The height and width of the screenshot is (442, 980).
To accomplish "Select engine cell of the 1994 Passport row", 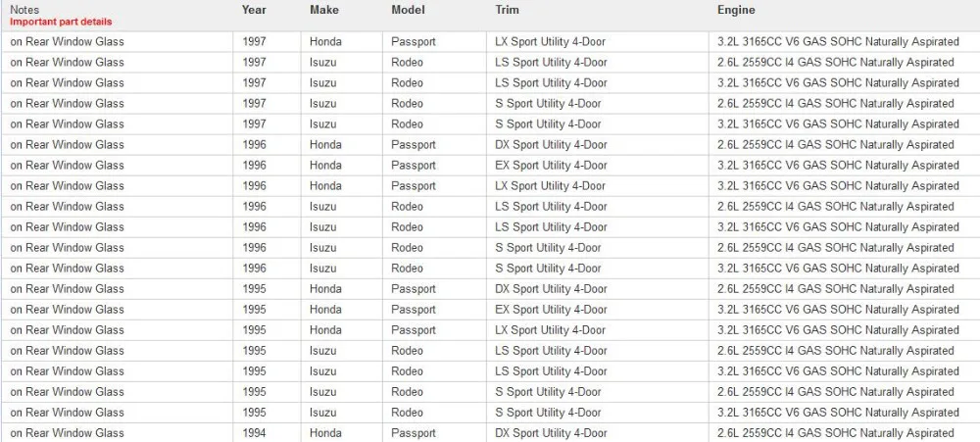I will point(845,432).
